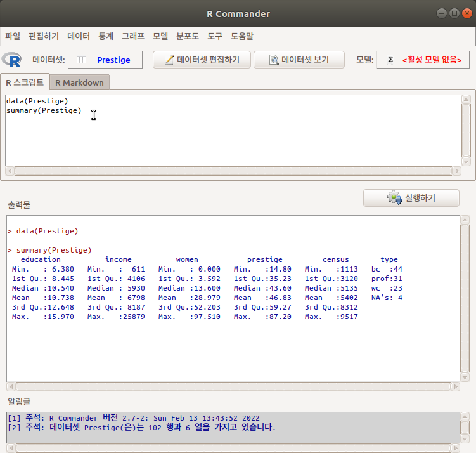Click the data(Prestige) line in script editor
The image size is (476, 453).
37,101
